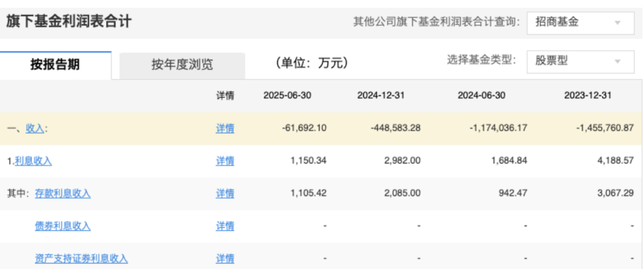Open the 招商基金 company dropdown
Image resolution: width=644 pixels, height=269 pixels.
click(x=580, y=23)
